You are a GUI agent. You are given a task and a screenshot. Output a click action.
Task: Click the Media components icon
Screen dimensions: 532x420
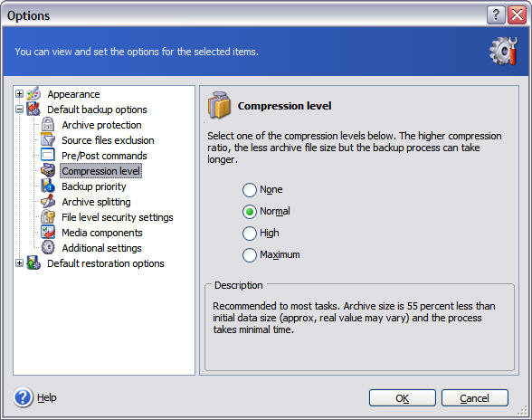(x=47, y=233)
